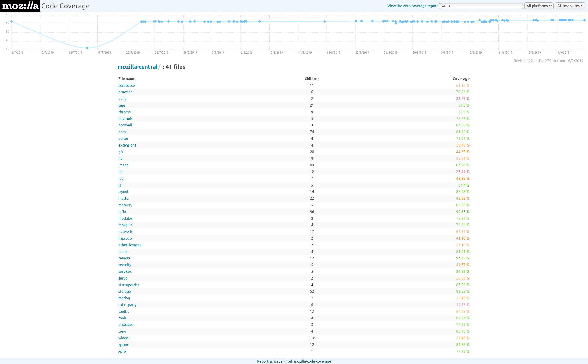Open the modules directory
The image size is (588, 364).
click(125, 218)
